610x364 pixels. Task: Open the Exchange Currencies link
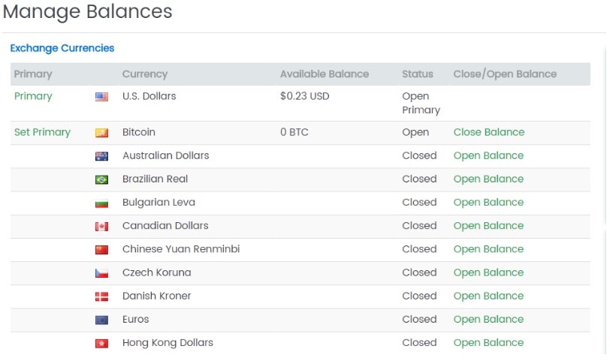(x=62, y=48)
